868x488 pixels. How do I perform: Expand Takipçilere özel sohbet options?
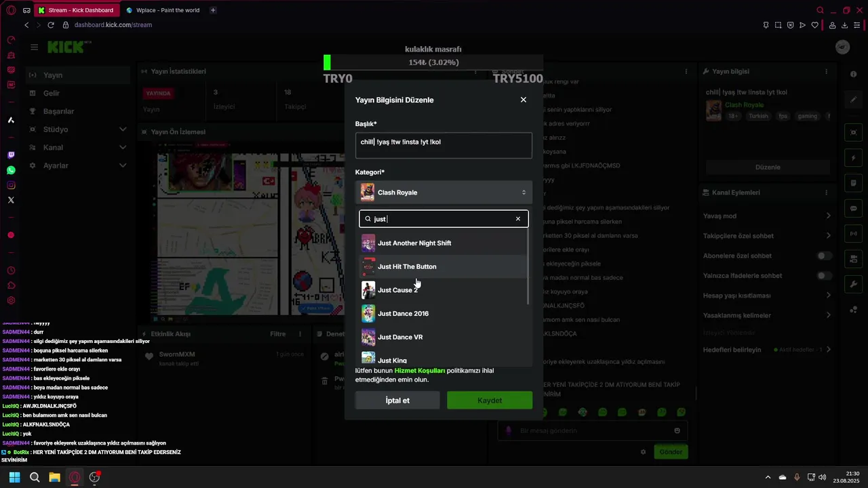click(828, 236)
